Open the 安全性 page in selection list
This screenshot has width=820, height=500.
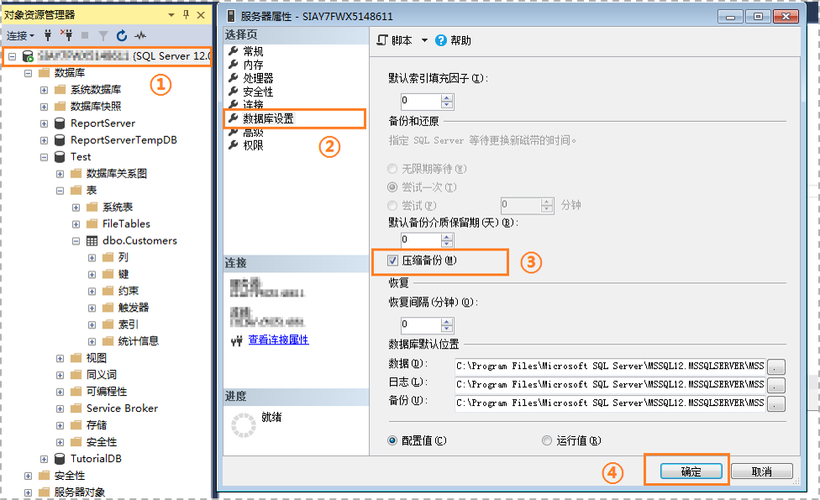pyautogui.click(x=258, y=92)
